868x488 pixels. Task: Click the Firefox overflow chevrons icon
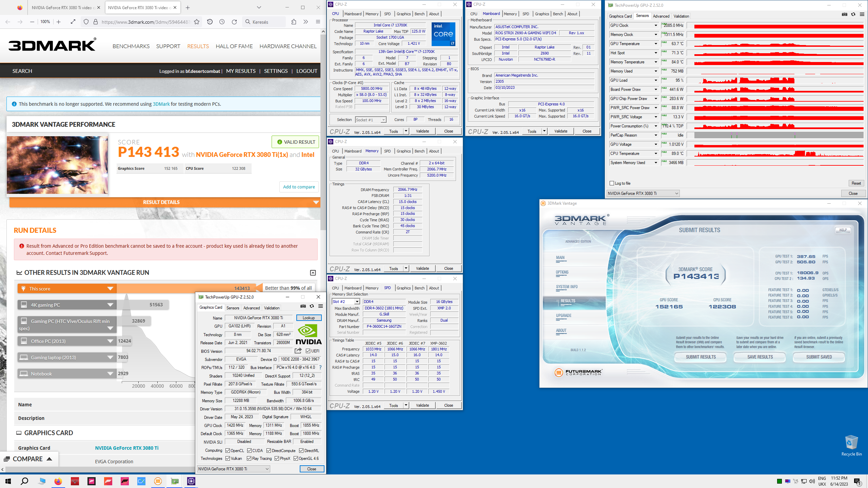coord(305,22)
